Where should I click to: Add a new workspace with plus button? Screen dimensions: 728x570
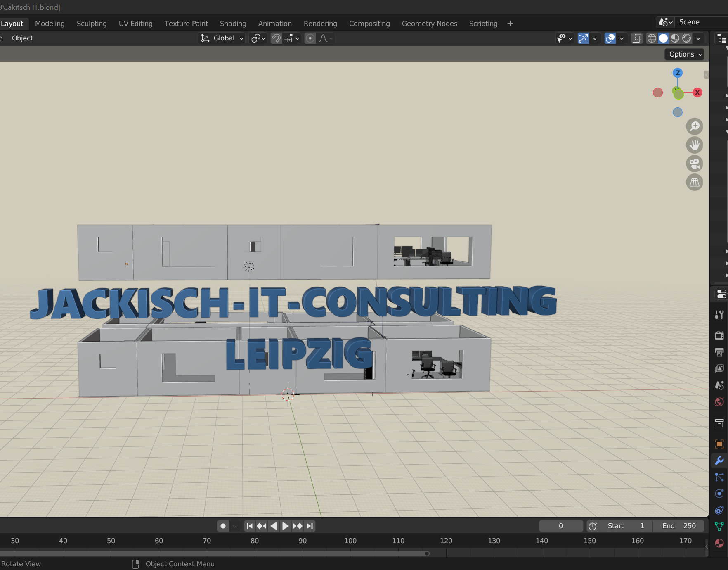point(510,24)
